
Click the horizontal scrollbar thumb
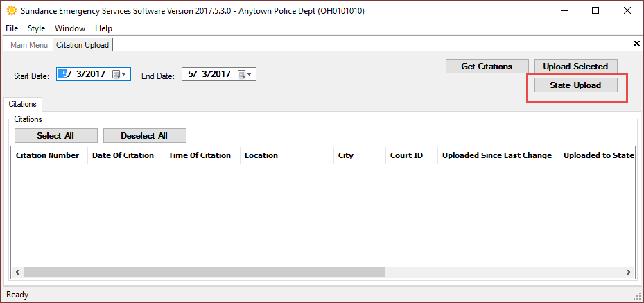204,272
